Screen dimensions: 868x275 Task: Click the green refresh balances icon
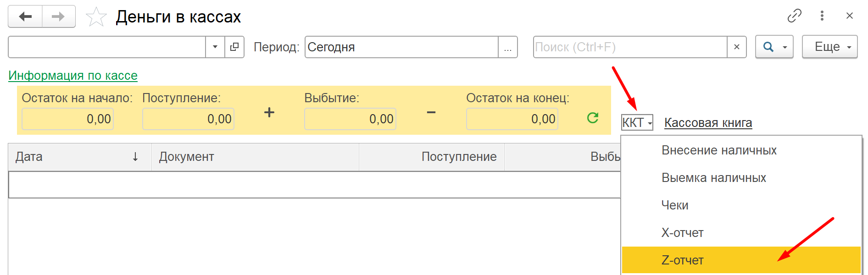tap(593, 118)
